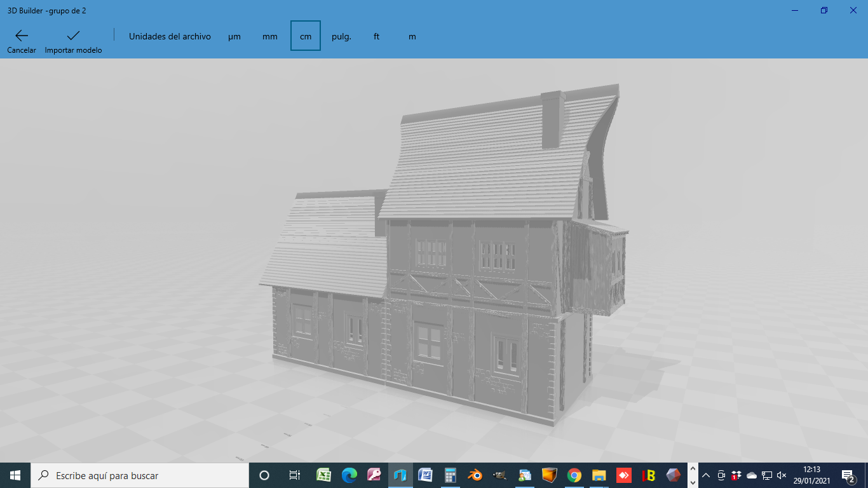Select mm as file units

tap(270, 36)
